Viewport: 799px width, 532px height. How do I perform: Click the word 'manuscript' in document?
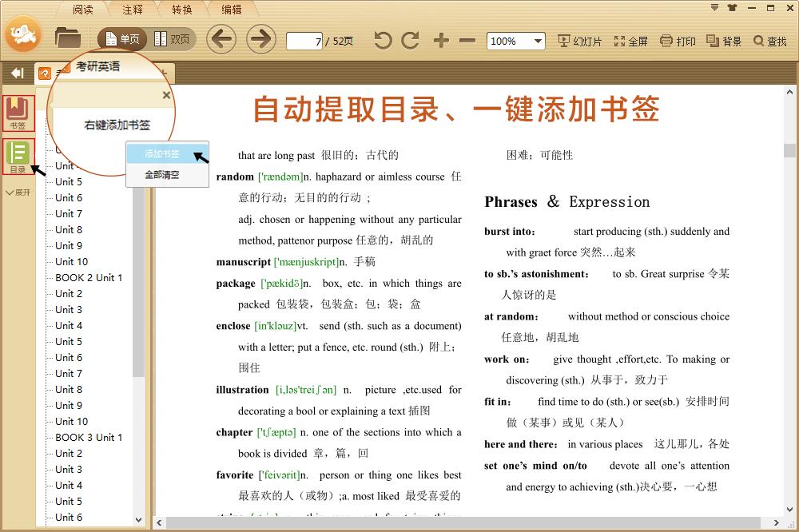pyautogui.click(x=243, y=262)
